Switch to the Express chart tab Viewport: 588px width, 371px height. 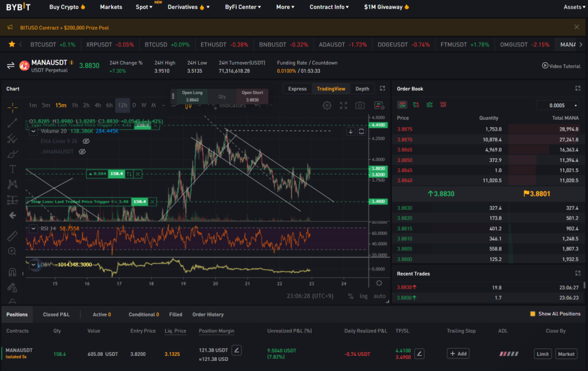[297, 89]
